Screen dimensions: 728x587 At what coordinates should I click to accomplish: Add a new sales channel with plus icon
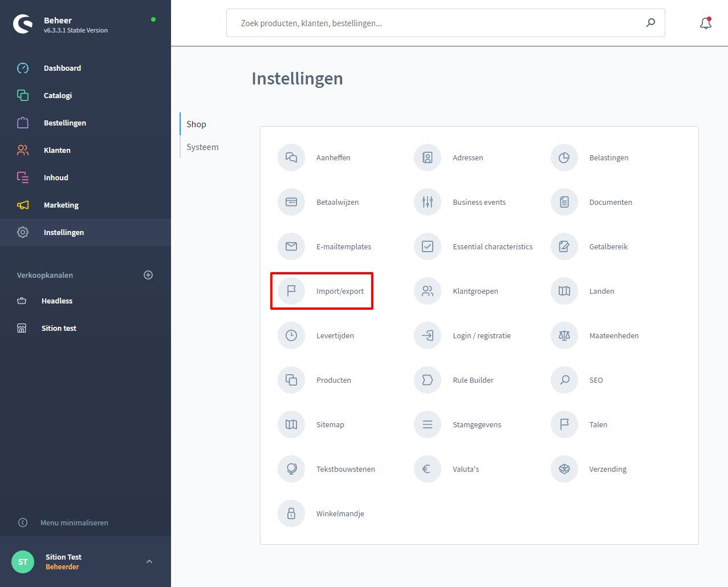tap(148, 275)
